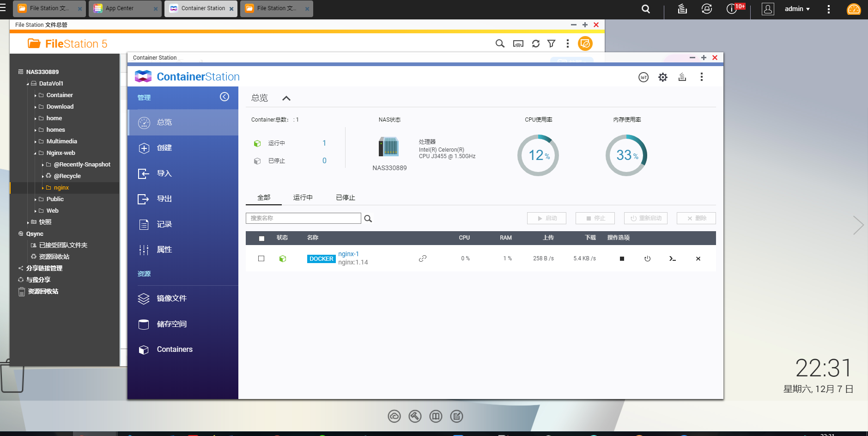868x436 pixels.
Task: Open the filter icon in File Station toolbar
Action: (551, 43)
